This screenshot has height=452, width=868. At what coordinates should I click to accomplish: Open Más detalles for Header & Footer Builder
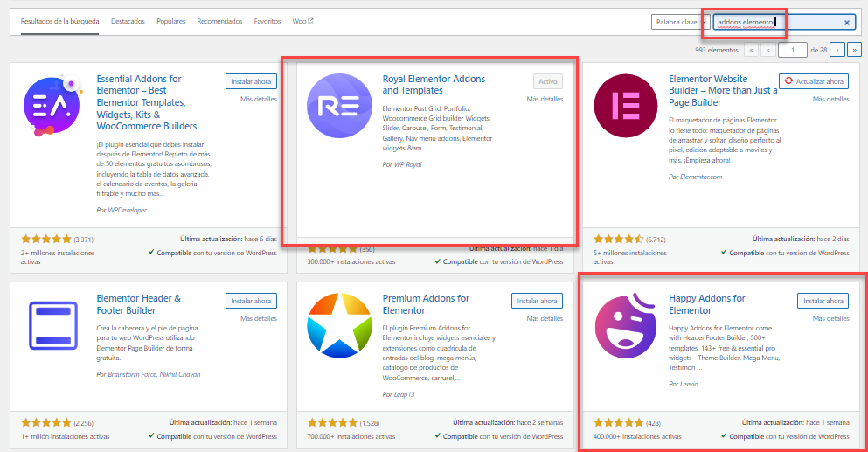(x=259, y=318)
